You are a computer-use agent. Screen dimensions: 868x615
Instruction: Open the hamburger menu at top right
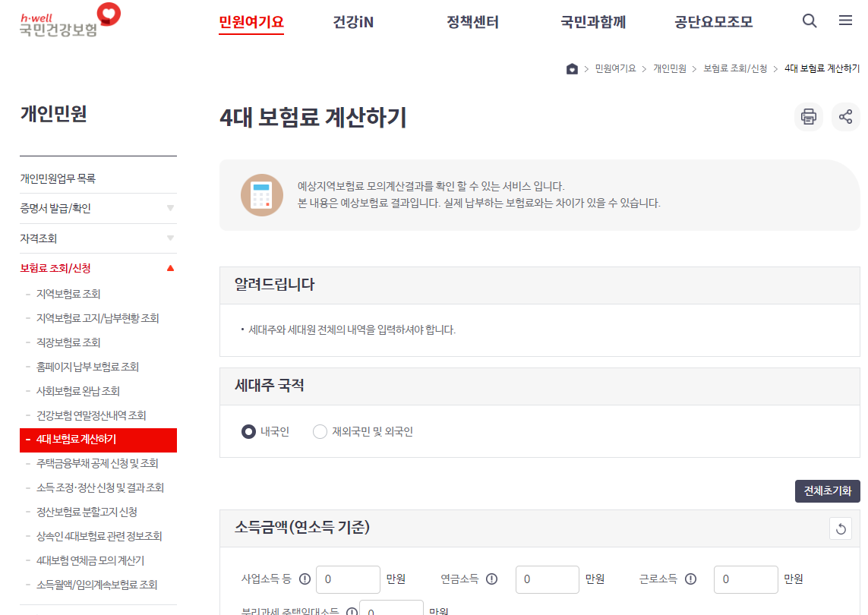[845, 20]
